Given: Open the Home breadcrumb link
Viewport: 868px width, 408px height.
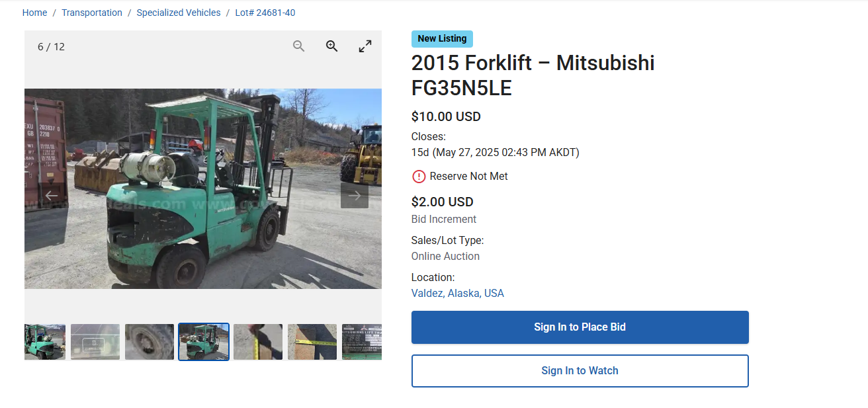Looking at the screenshot, I should [x=35, y=13].
